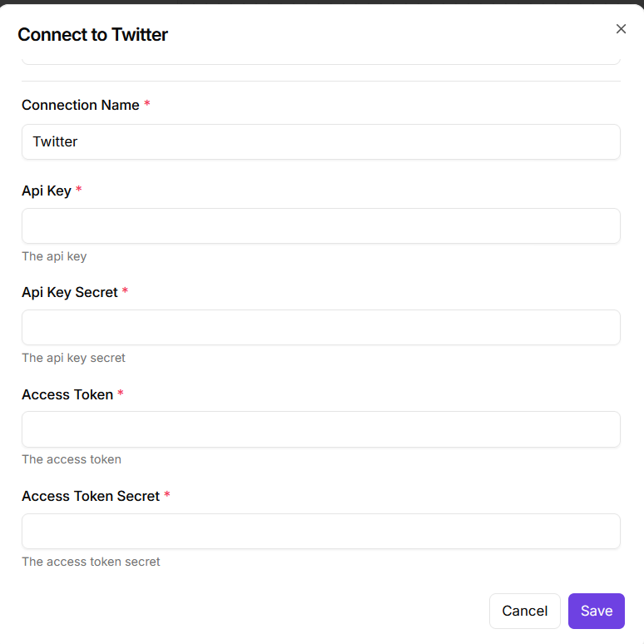Click the Access Token Secret label
The height and width of the screenshot is (644, 644).
(x=90, y=496)
